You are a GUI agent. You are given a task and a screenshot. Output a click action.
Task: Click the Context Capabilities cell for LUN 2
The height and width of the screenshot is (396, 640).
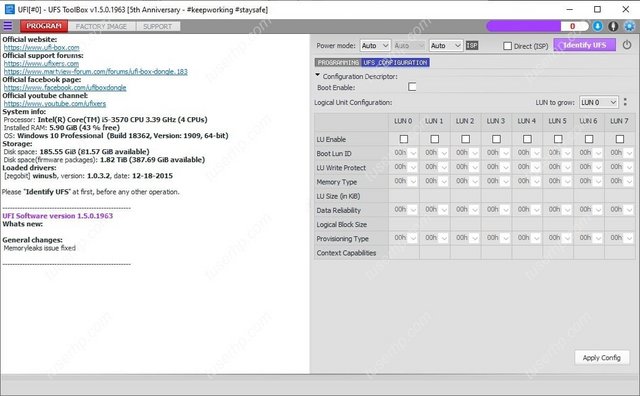pyautogui.click(x=465, y=253)
